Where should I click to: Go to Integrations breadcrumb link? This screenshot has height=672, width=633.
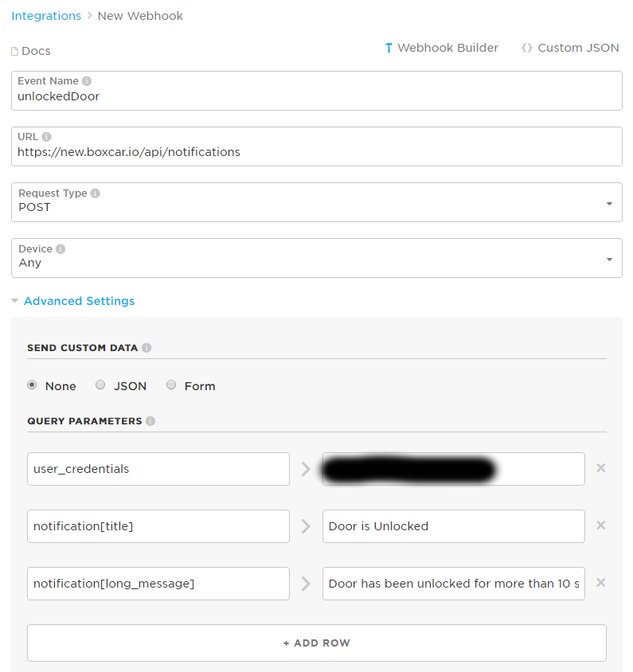coord(46,16)
